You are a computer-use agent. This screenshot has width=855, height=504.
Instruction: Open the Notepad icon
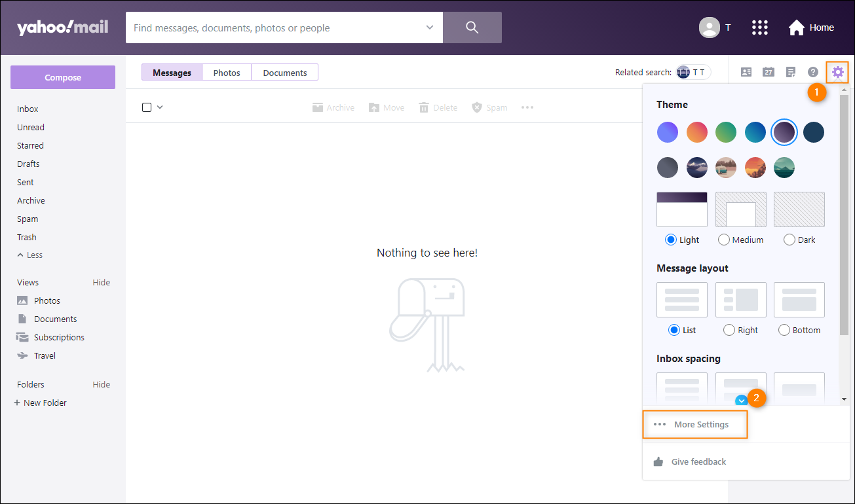790,72
